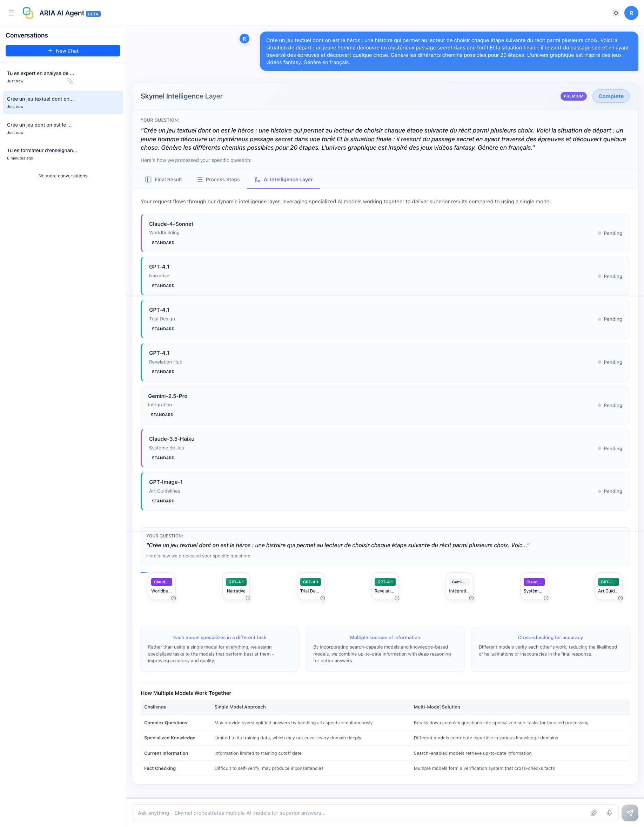Screen dimensions: 644x827
Task: Open the hamburger sidebar menu
Action: pyautogui.click(x=11, y=13)
